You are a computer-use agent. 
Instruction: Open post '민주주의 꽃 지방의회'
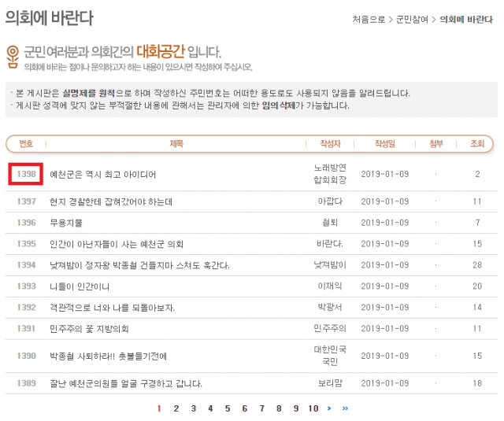tap(89, 329)
